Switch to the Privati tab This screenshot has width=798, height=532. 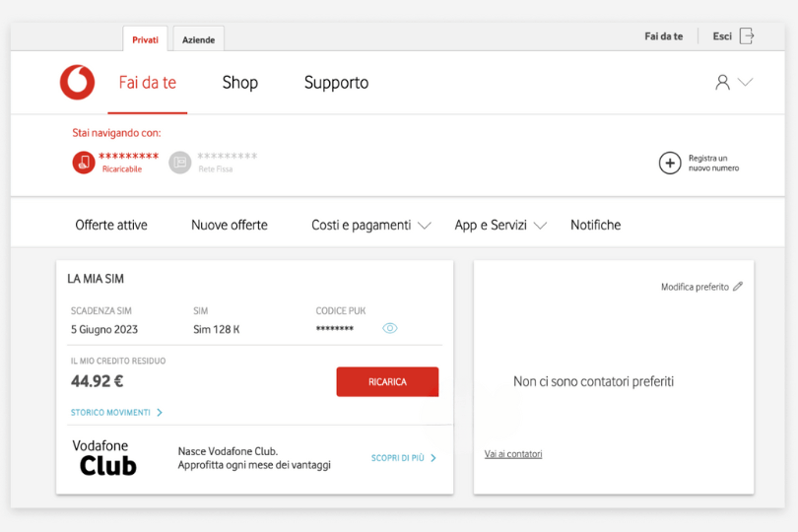tap(145, 39)
